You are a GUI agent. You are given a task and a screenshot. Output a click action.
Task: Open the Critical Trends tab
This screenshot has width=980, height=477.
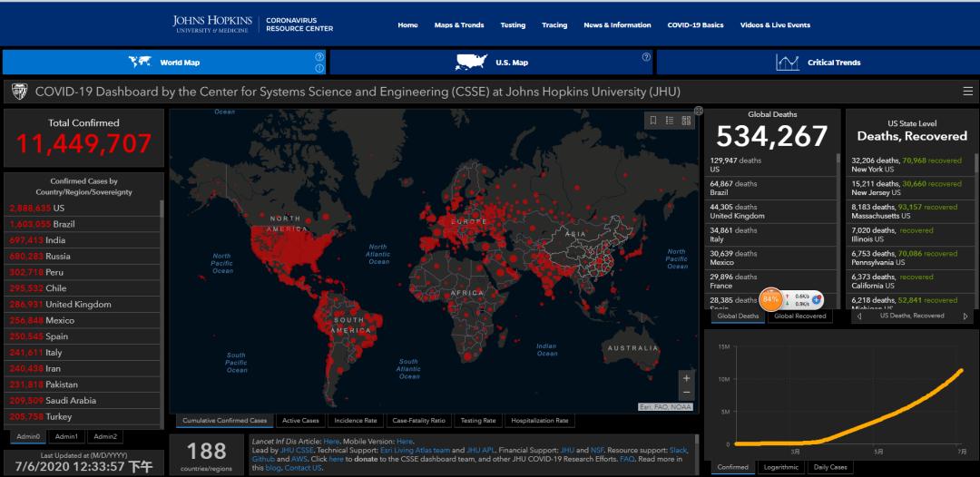click(x=818, y=63)
